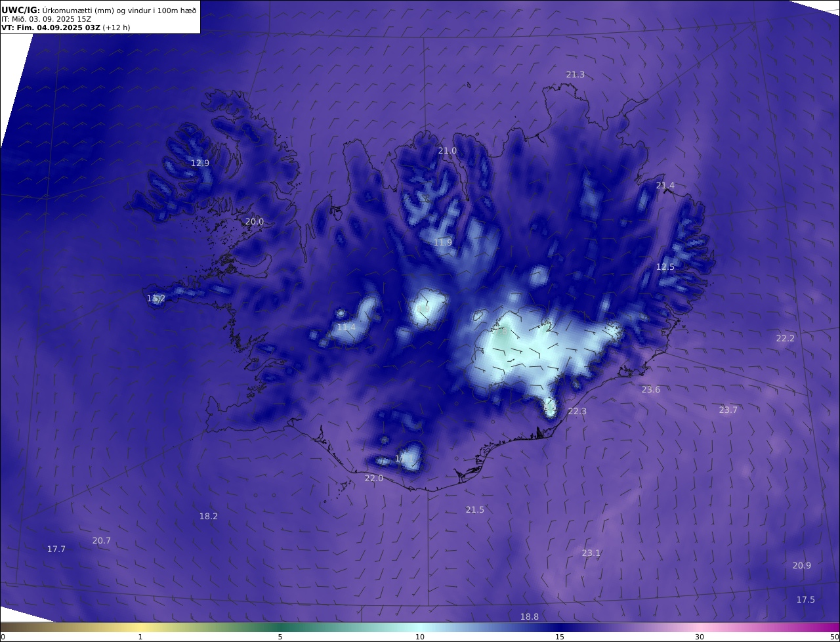The width and height of the screenshot is (840, 642).
Task: Click the value label 21.5
Action: [x=475, y=510]
